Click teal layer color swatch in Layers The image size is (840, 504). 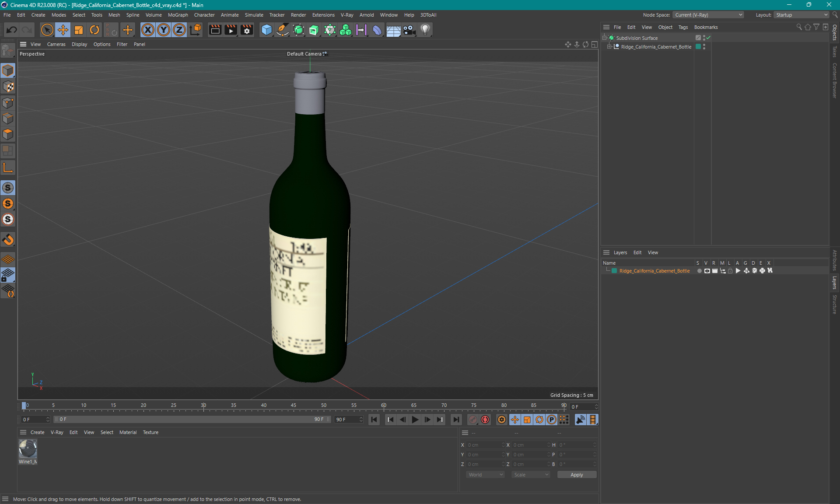[x=614, y=271]
